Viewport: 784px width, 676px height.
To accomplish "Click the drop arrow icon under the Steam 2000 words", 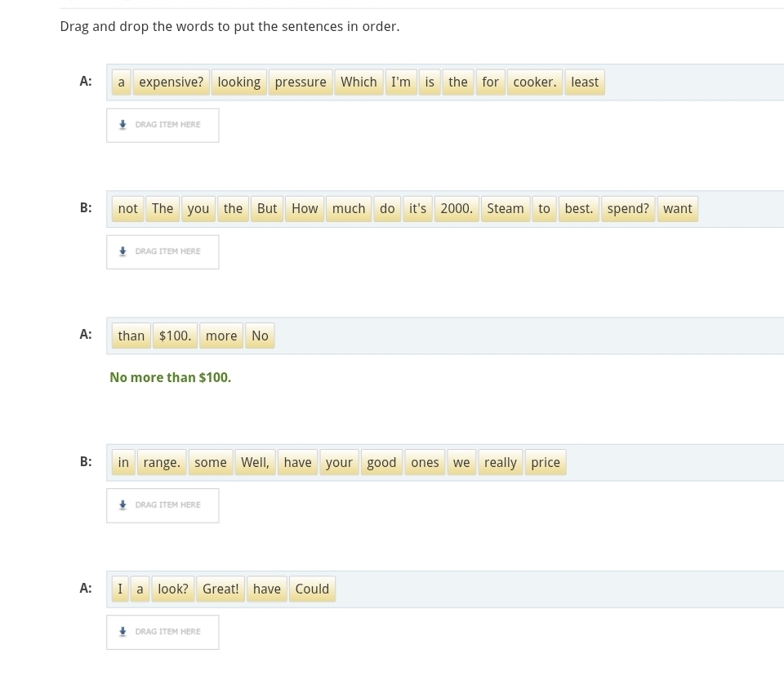I will click(122, 251).
